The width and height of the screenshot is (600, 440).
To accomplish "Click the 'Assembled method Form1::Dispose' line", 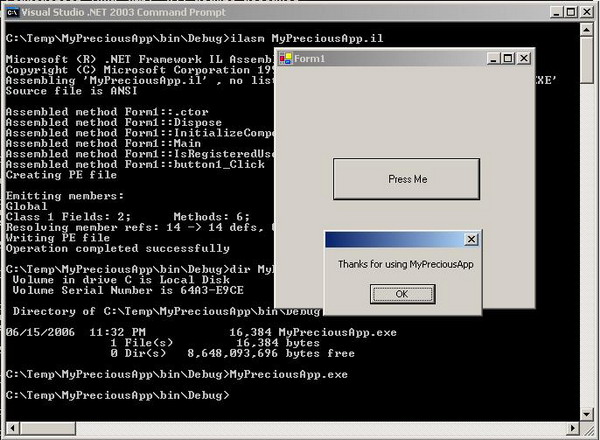I will click(x=114, y=122).
